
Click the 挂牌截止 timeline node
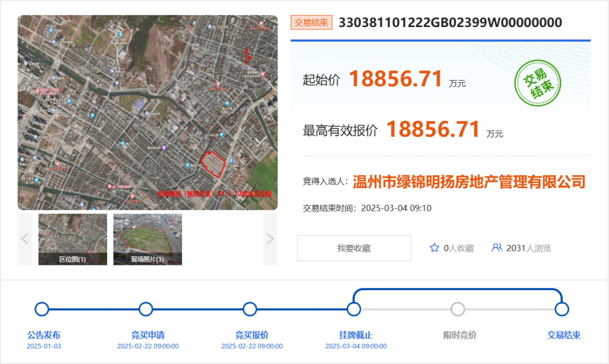point(354,309)
